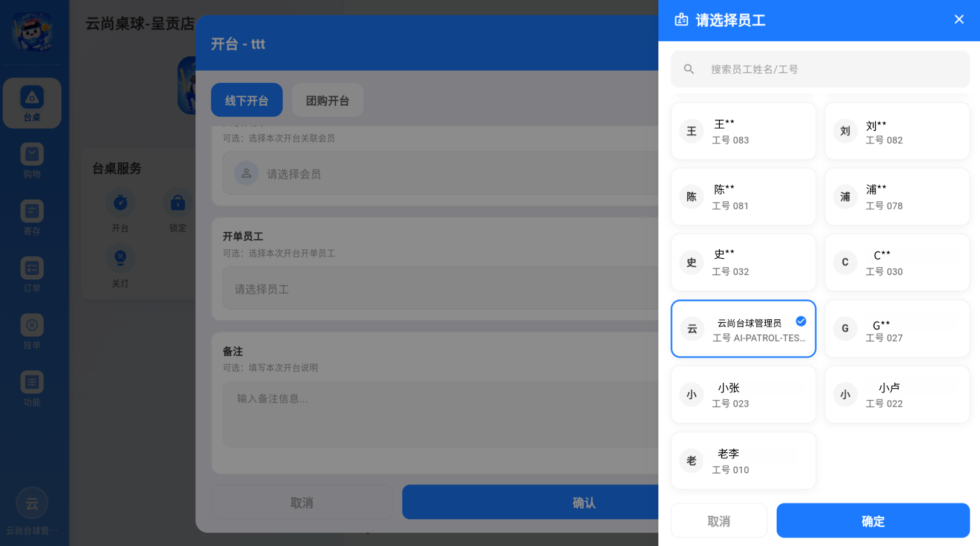Close the 请选择员工 panel with X
Screen dimensions: 980x546
[959, 19]
